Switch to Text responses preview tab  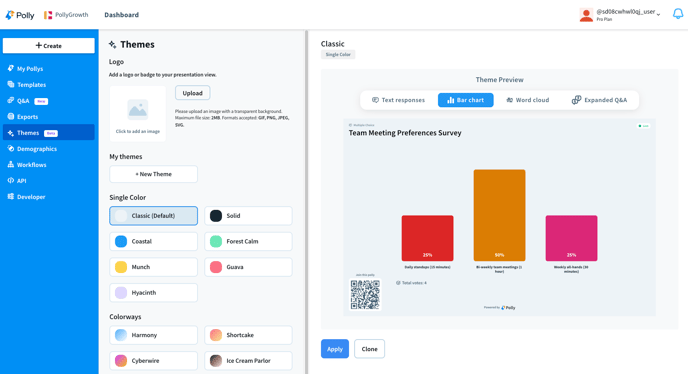[x=398, y=100]
